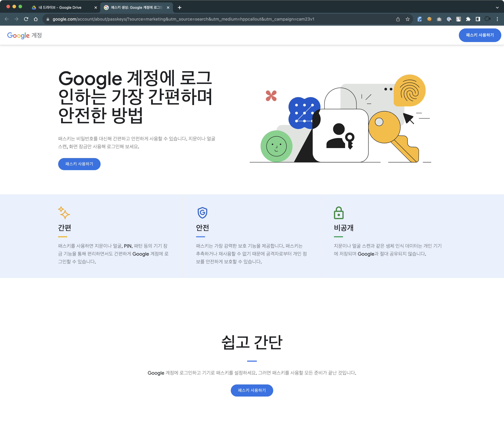504x428 pixels.
Task: Open Chrome three-dot menu
Action: tap(497, 19)
